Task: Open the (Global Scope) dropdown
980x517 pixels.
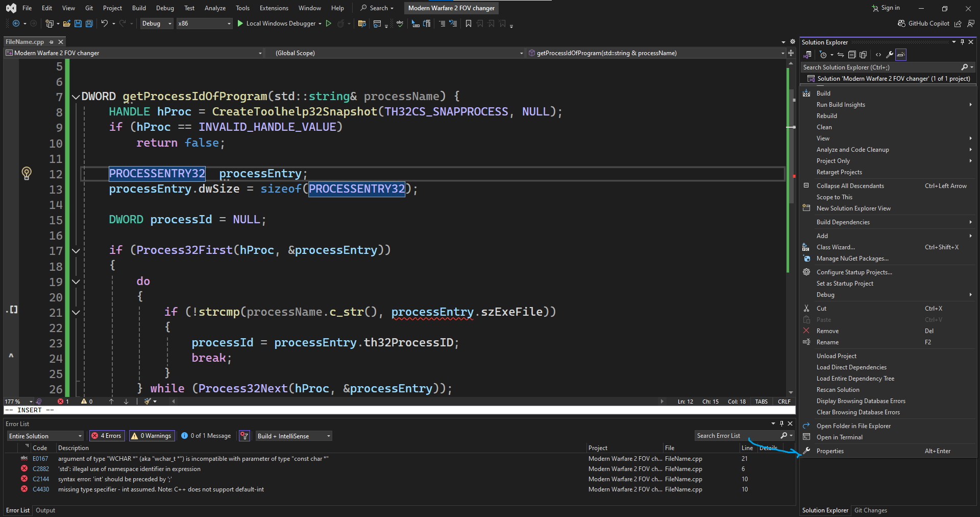Action: tap(395, 53)
